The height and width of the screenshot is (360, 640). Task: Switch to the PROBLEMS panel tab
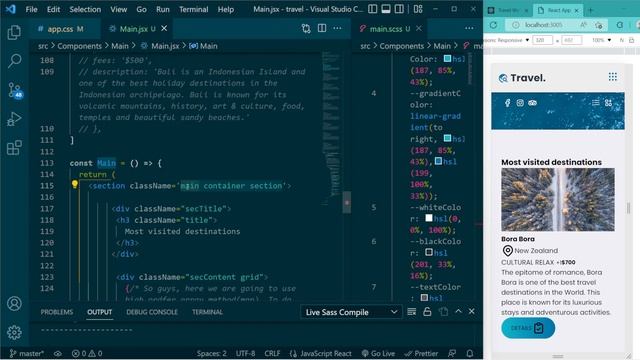point(57,312)
